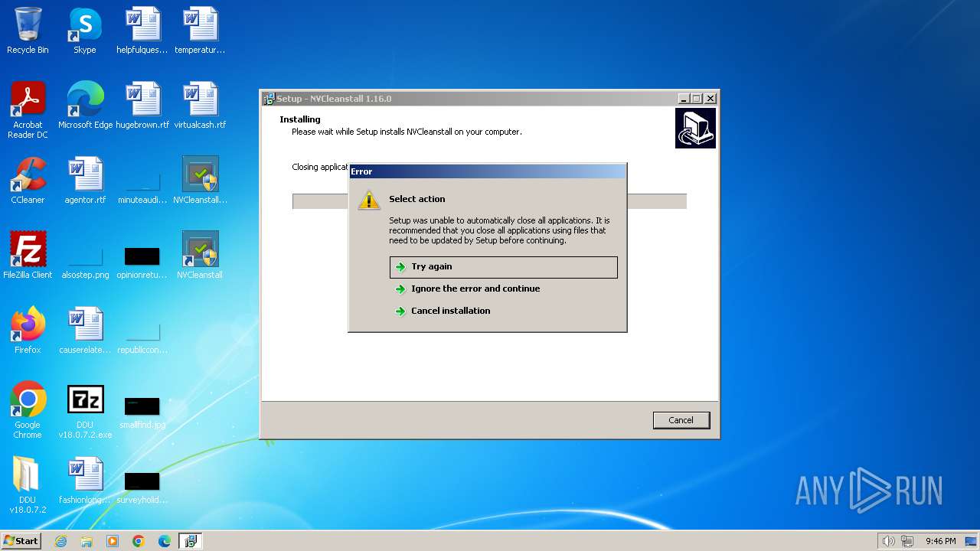Launch Firefox from the desktop
This screenshot has width=980, height=551.
tap(28, 331)
